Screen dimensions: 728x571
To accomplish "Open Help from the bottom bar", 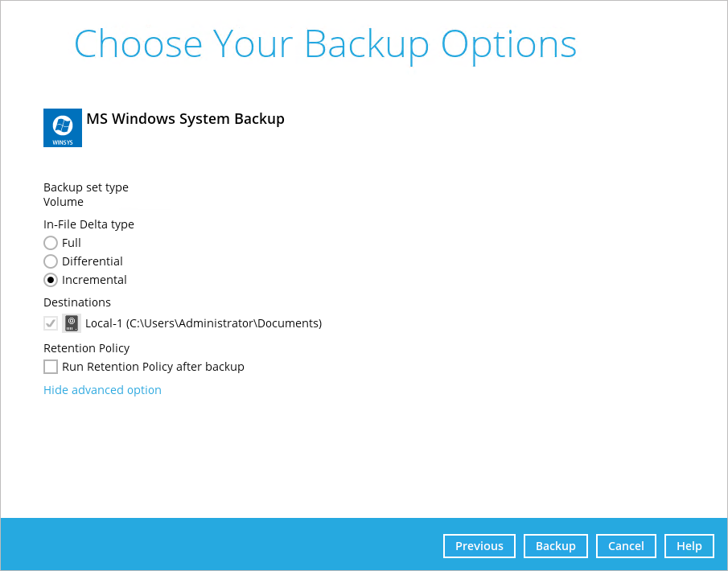I will [x=689, y=545].
